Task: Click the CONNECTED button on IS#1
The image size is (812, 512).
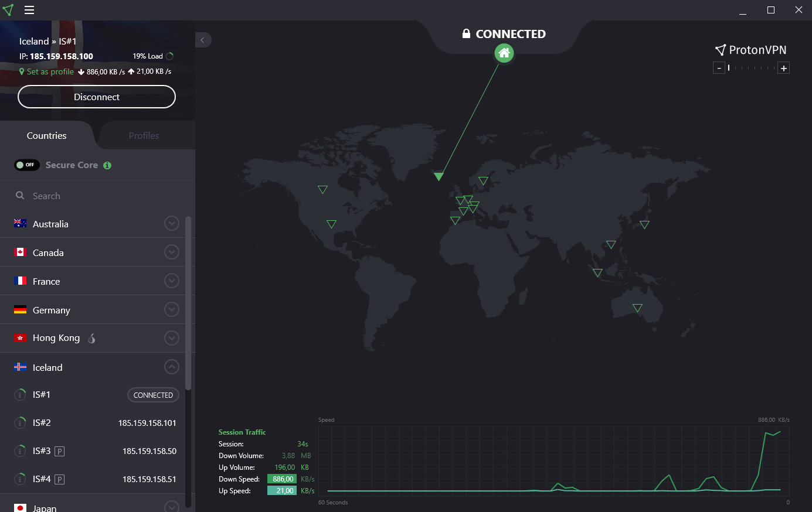Action: pos(153,395)
